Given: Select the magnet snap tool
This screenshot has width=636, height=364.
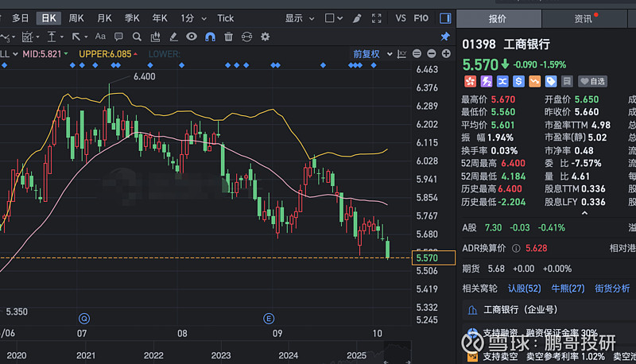Looking at the screenshot, I should pos(210,37).
